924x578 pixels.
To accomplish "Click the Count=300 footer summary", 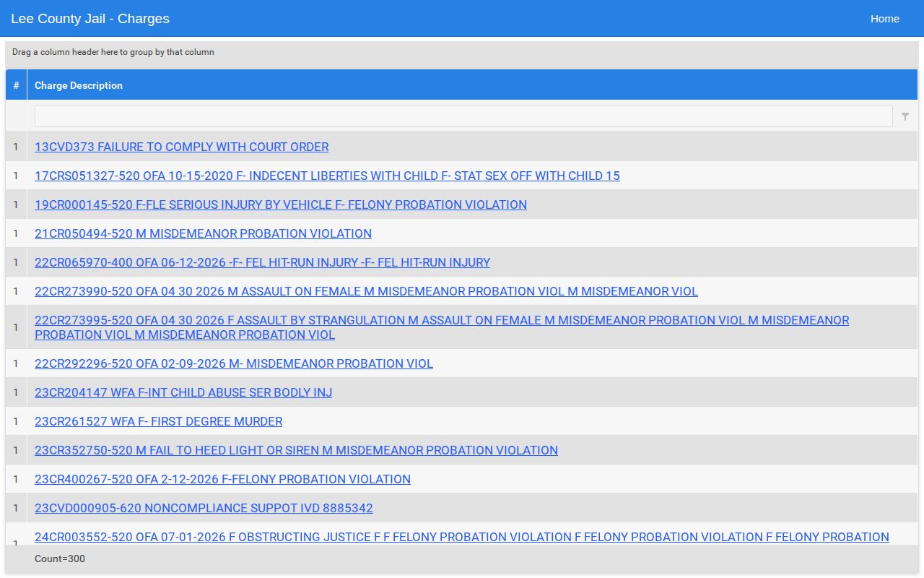I will click(60, 558).
